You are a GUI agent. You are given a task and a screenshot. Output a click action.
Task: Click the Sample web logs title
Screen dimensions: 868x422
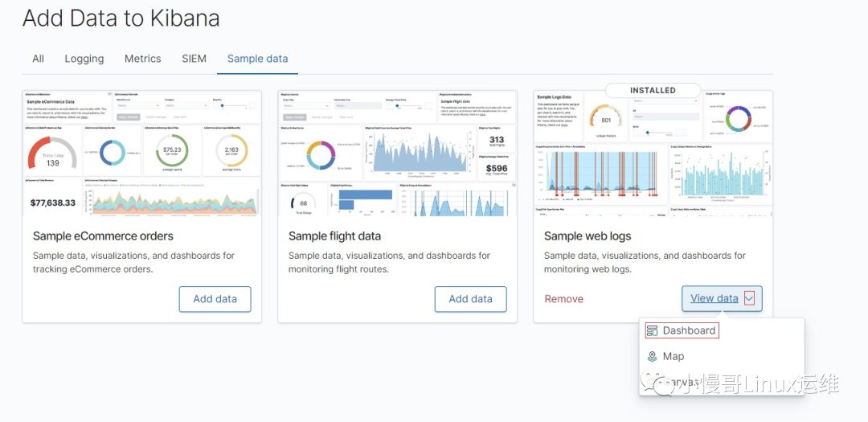588,236
